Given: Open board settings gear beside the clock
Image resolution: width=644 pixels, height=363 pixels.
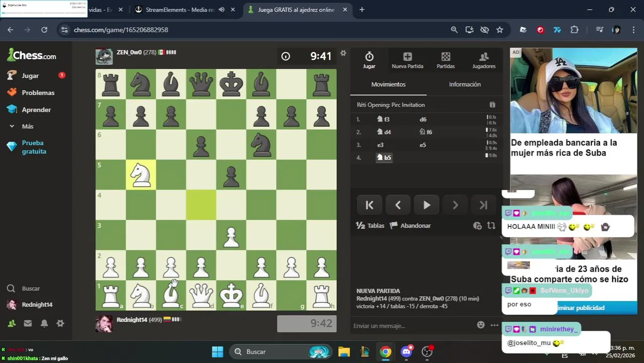Looking at the screenshot, I should pos(343,53).
